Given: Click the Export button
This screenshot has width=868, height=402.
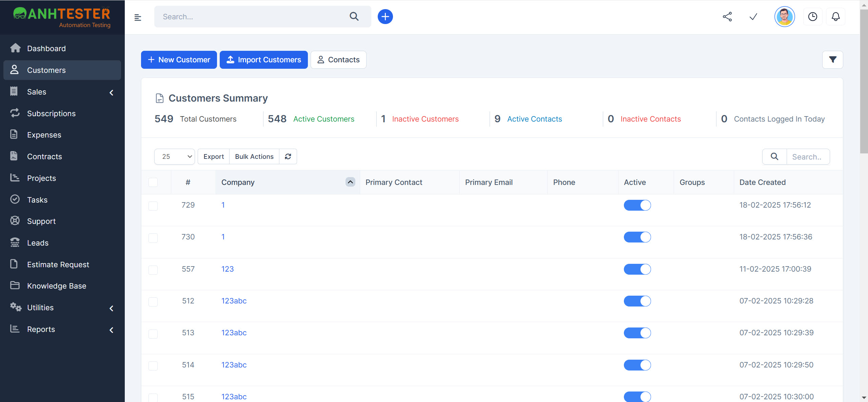Looking at the screenshot, I should pos(214,156).
